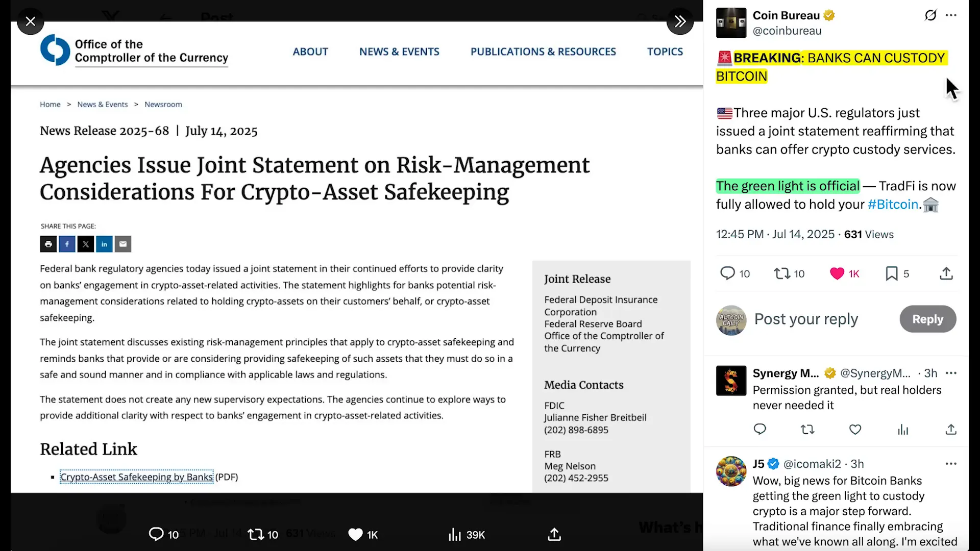This screenshot has height=551, width=980.
Task: Click the Media Contacts heading
Action: (x=584, y=385)
